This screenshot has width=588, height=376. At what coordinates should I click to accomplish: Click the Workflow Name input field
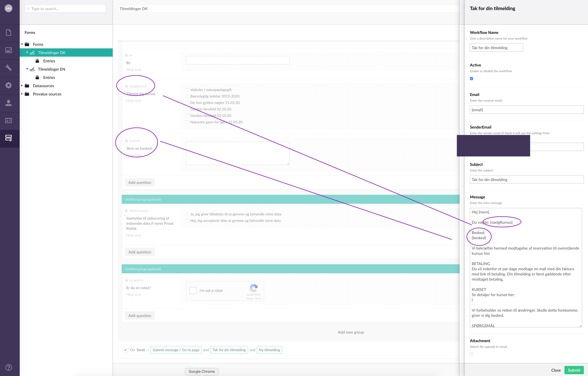point(496,48)
